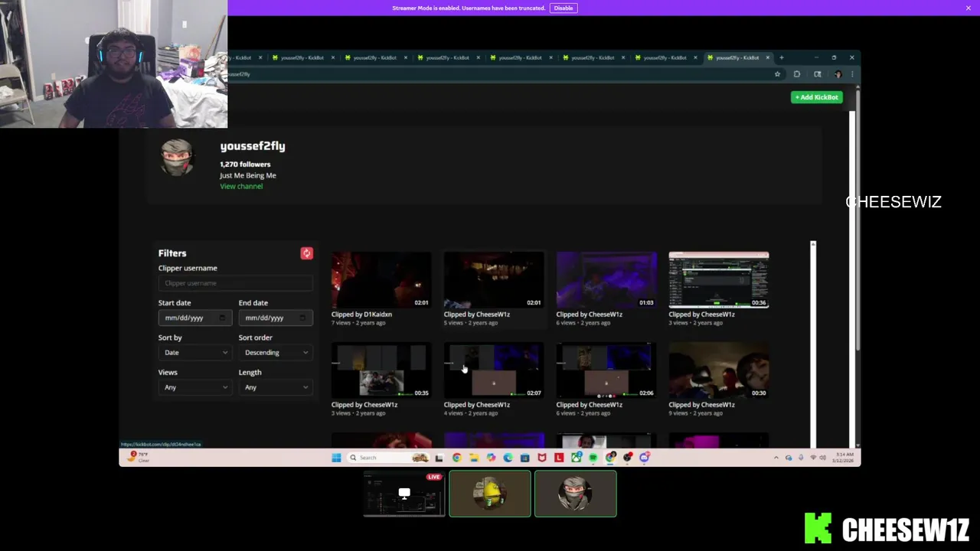Image resolution: width=980 pixels, height=551 pixels.
Task: Play the 02:01 clip by CheeseW1z
Action: [494, 279]
